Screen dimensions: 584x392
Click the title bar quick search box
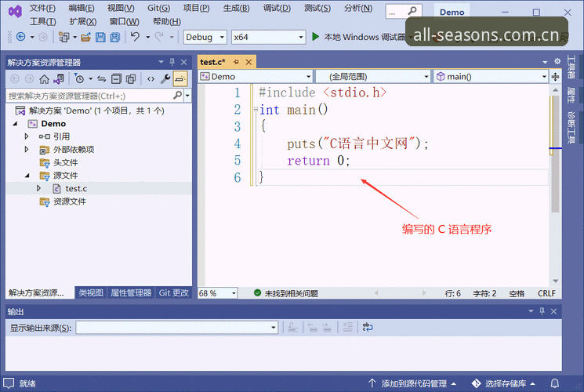coord(404,13)
